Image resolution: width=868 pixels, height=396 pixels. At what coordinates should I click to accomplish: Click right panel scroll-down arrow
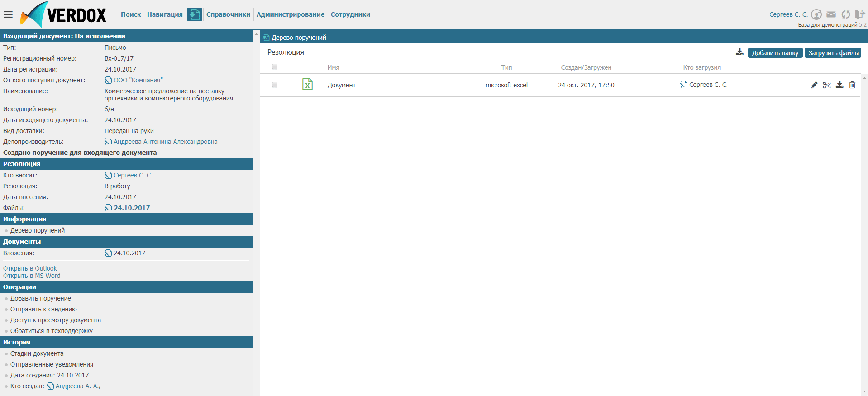pyautogui.click(x=864, y=391)
